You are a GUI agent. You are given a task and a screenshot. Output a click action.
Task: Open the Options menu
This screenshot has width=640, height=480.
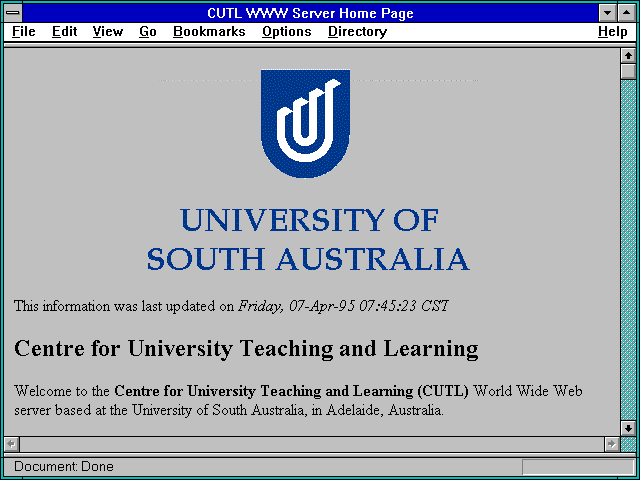[x=287, y=32]
